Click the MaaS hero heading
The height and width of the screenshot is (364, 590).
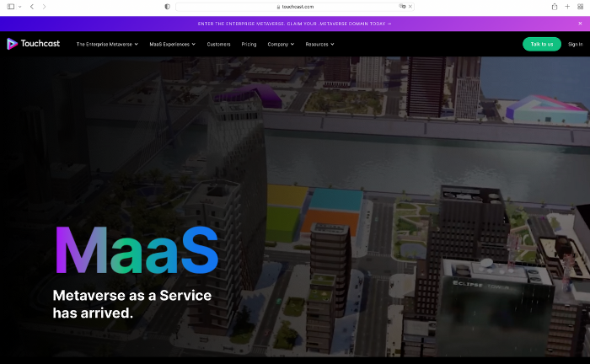[137, 249]
